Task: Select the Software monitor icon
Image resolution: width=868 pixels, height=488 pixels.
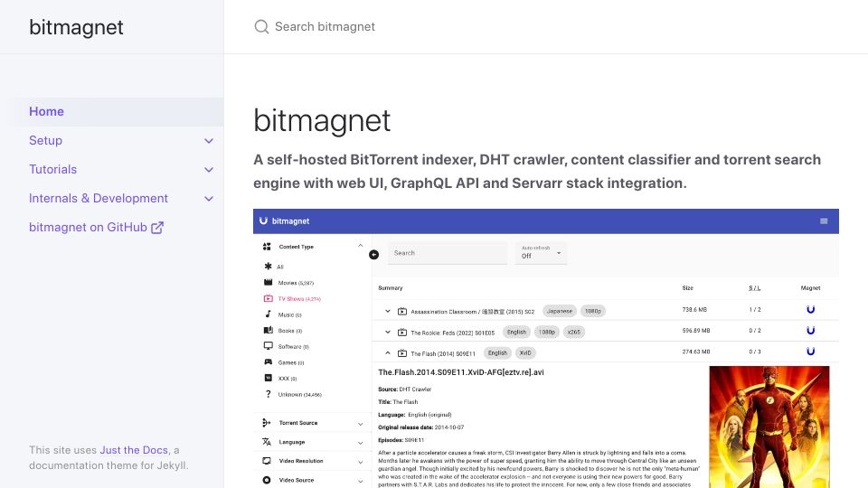Action: point(268,346)
